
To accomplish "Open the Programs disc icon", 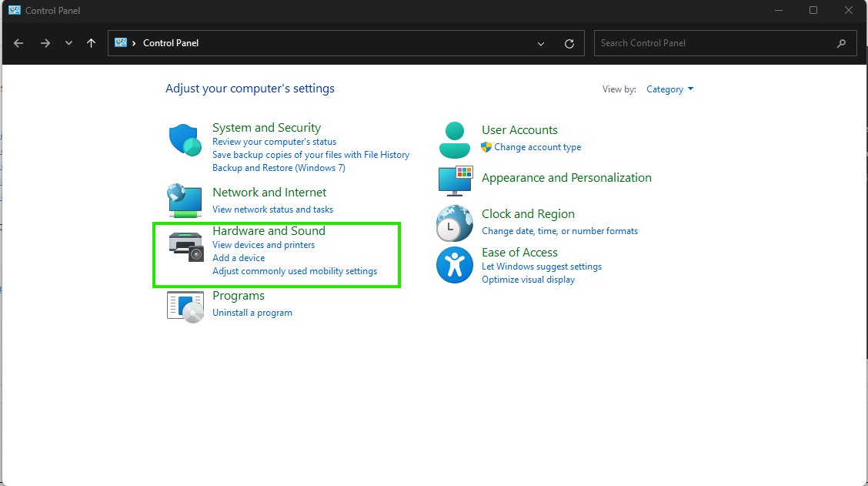I will 185,307.
